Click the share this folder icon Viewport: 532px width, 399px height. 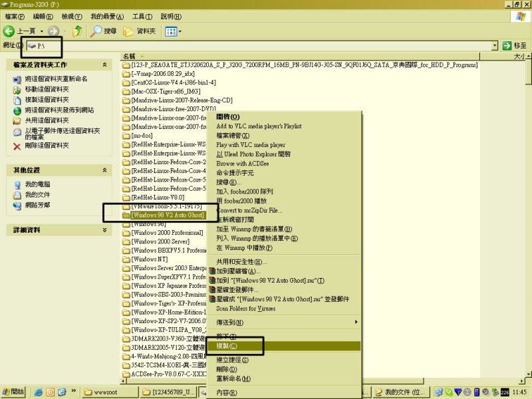coord(17,121)
